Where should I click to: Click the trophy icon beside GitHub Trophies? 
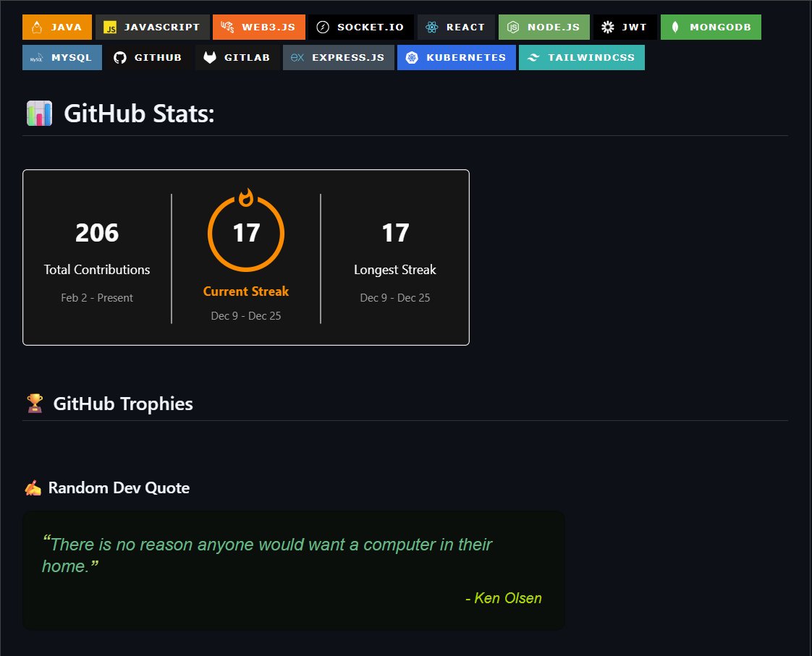coord(35,404)
